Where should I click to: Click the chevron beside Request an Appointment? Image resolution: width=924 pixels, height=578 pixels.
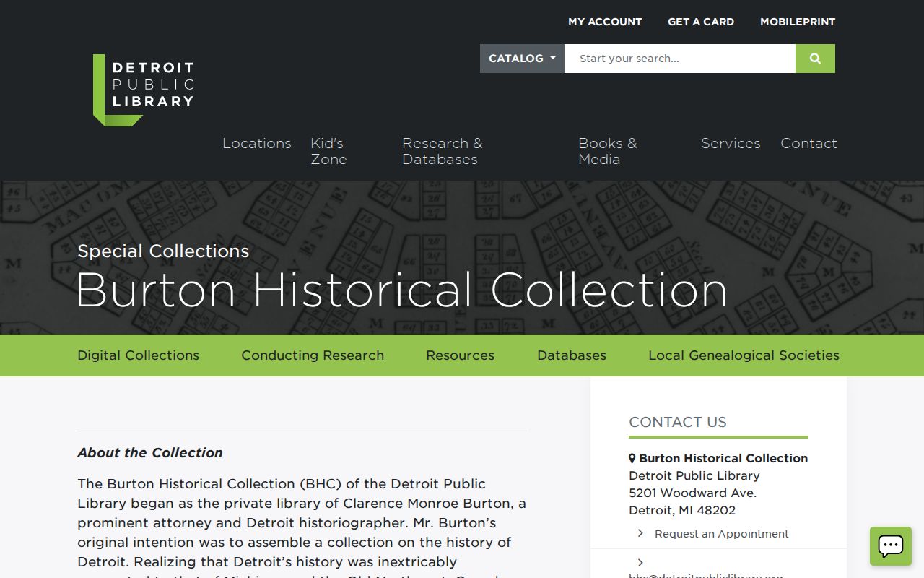pyautogui.click(x=640, y=533)
